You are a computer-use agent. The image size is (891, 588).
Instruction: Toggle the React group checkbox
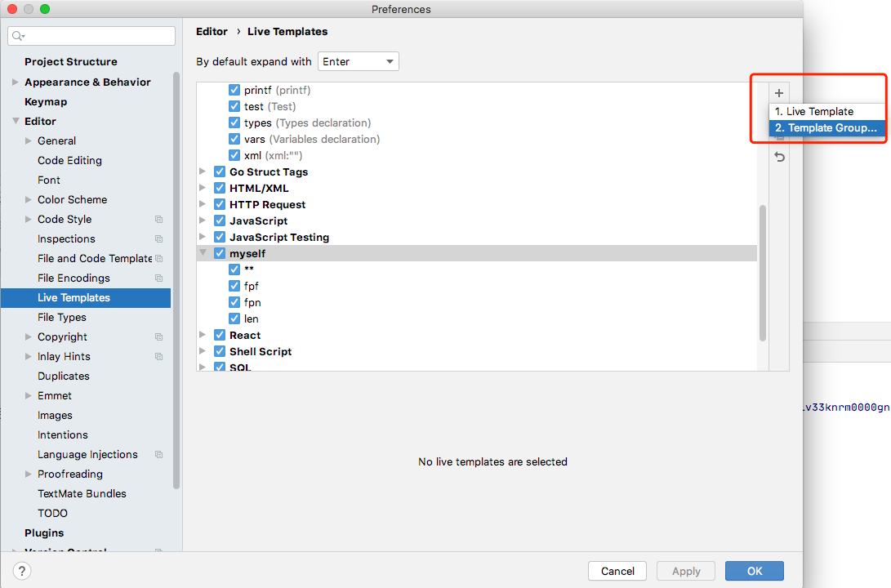pos(220,335)
